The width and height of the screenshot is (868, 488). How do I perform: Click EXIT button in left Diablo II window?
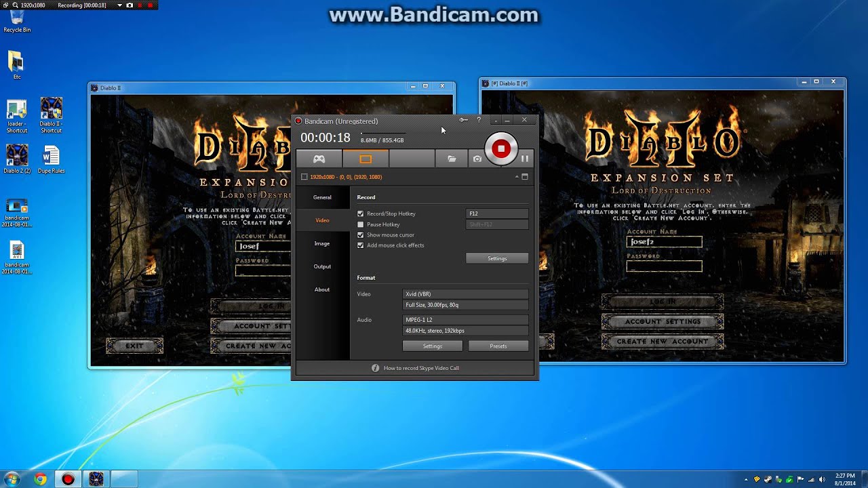click(x=134, y=346)
